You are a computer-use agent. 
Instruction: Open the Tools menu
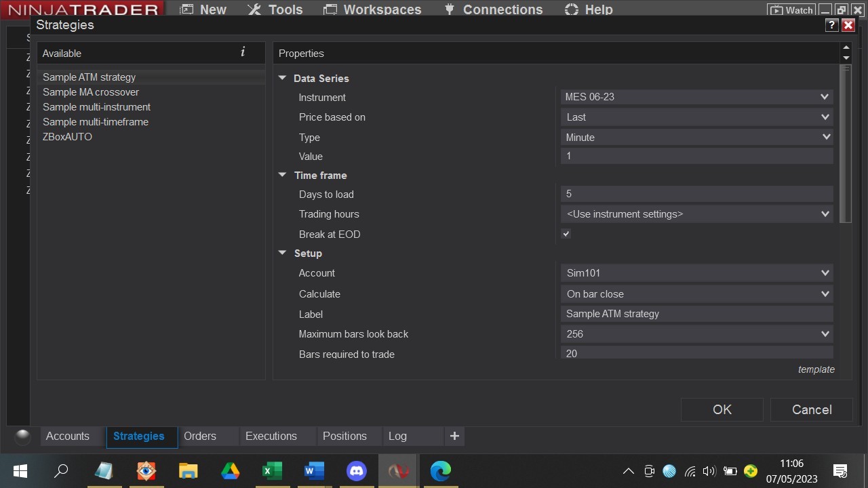[x=275, y=10]
